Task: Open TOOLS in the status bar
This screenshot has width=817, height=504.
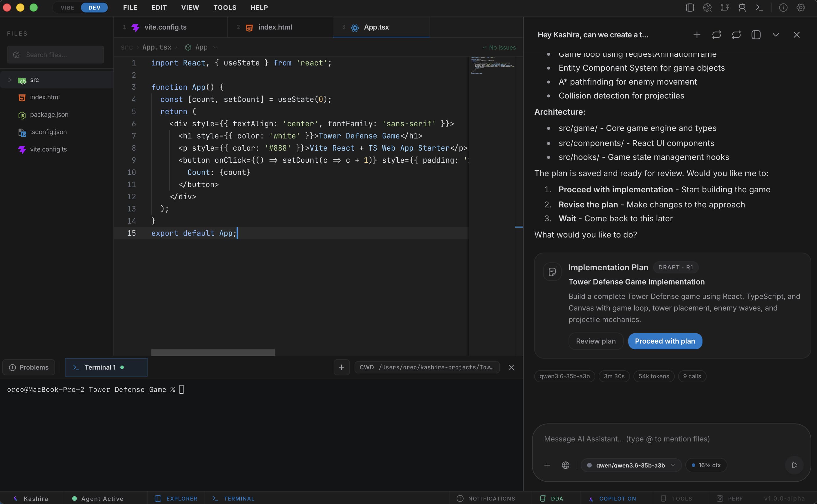Action: pyautogui.click(x=676, y=499)
